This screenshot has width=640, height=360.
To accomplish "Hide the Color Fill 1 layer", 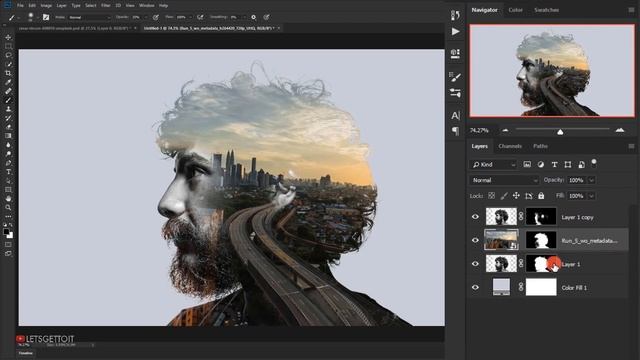I will pos(475,287).
